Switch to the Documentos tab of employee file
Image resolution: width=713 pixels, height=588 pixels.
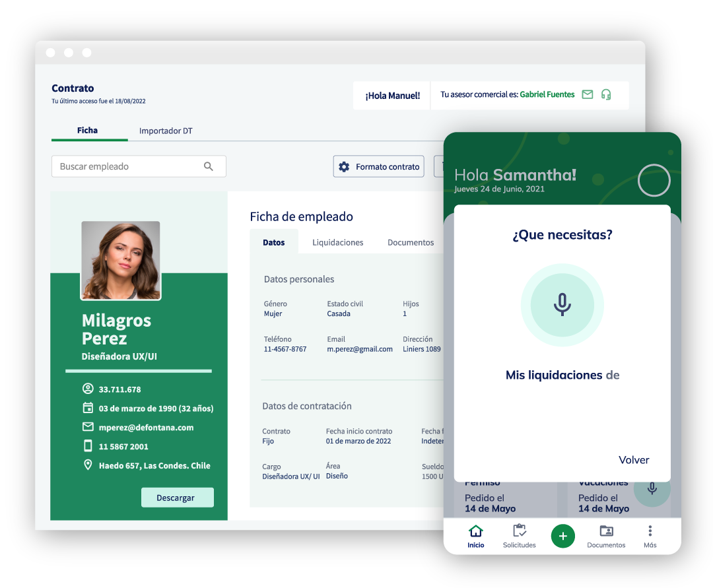pos(411,242)
